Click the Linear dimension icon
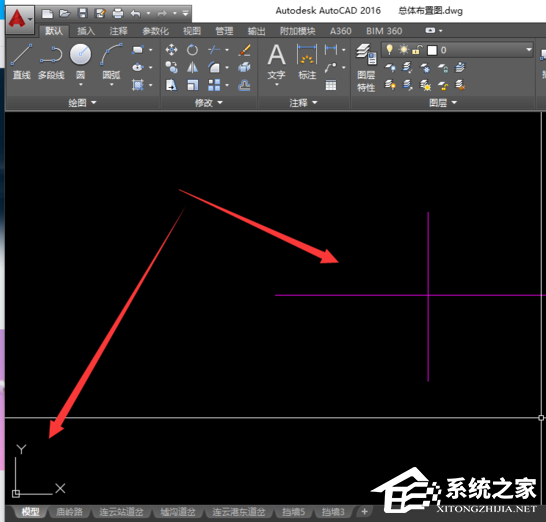546x522 pixels. click(x=330, y=50)
